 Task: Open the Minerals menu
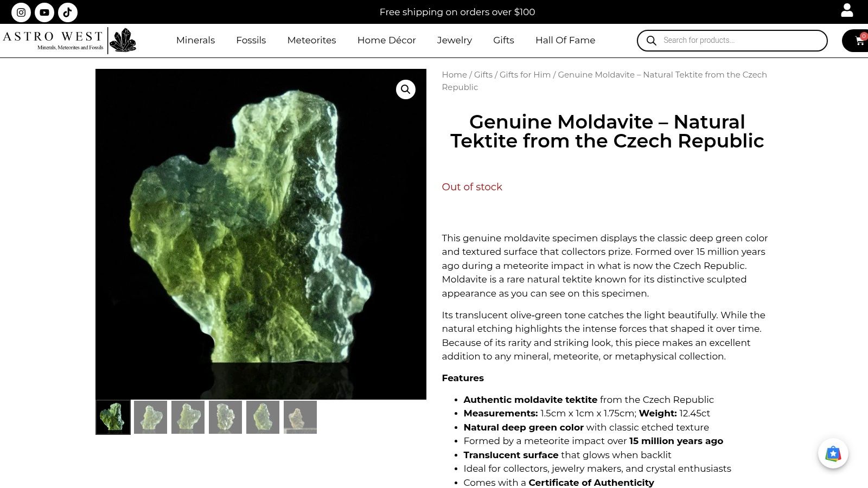pyautogui.click(x=195, y=40)
